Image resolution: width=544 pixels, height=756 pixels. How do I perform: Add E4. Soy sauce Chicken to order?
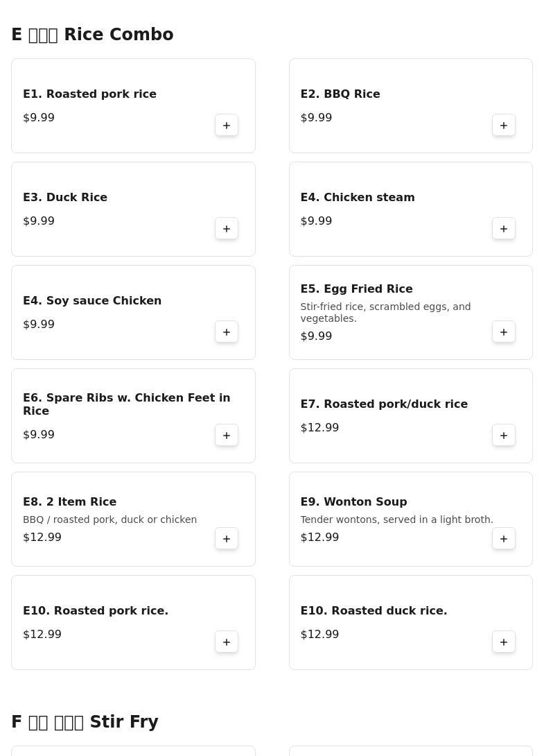[x=227, y=332]
